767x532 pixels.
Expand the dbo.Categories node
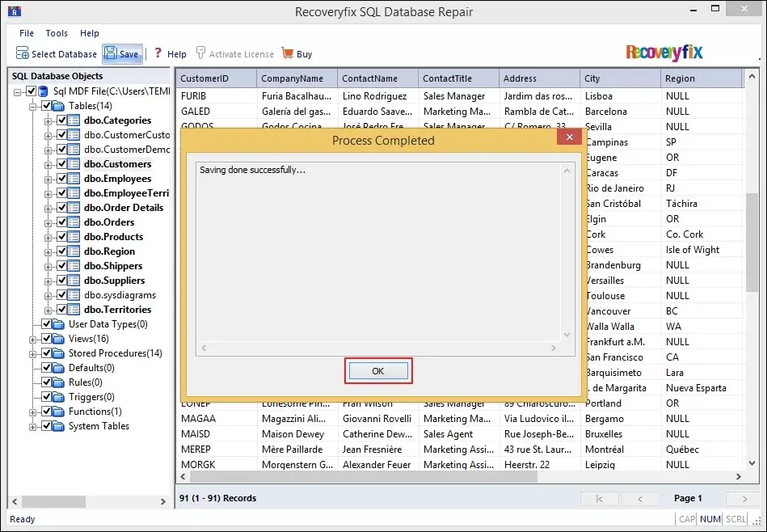(x=48, y=121)
